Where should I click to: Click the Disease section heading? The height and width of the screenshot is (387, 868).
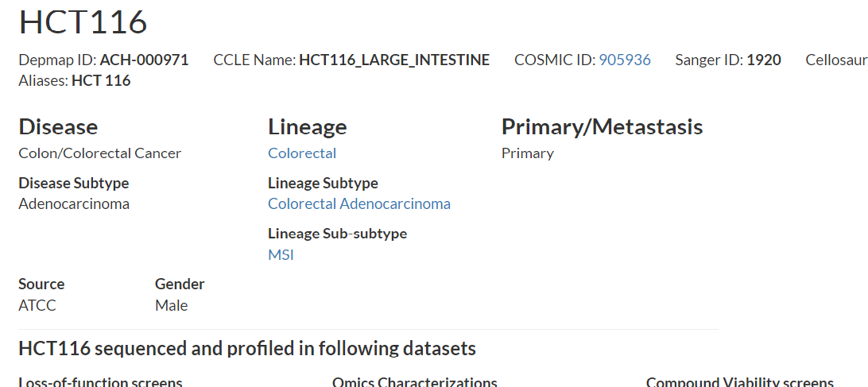[x=58, y=127]
